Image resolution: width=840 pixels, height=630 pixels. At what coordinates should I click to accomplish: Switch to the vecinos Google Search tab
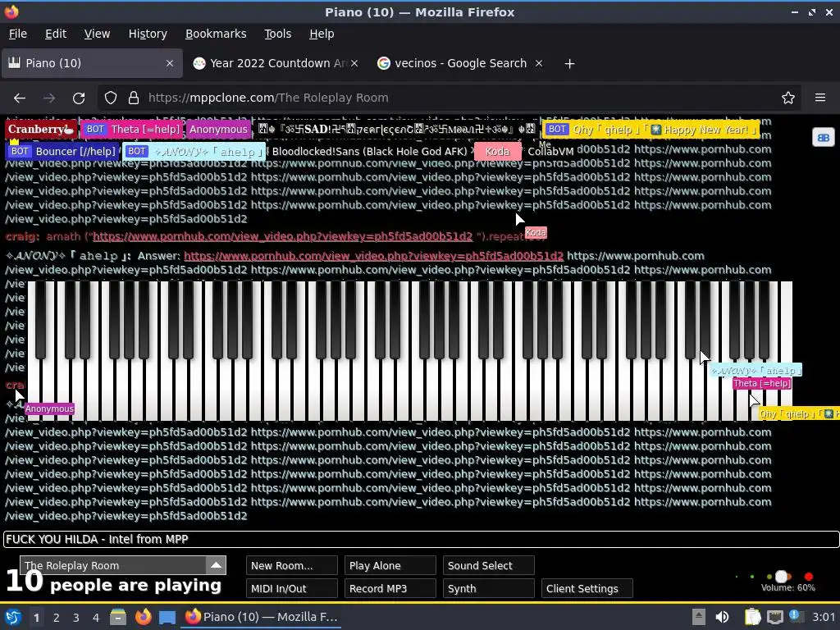pos(459,63)
